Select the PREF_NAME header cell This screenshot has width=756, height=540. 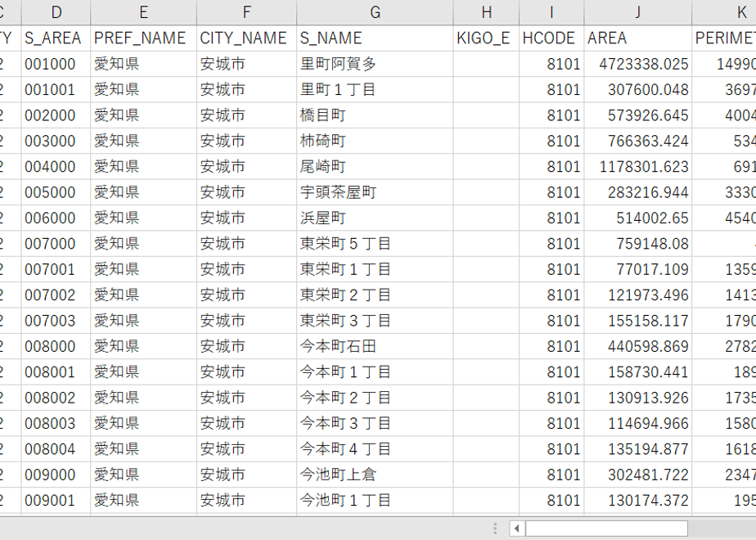[143, 38]
